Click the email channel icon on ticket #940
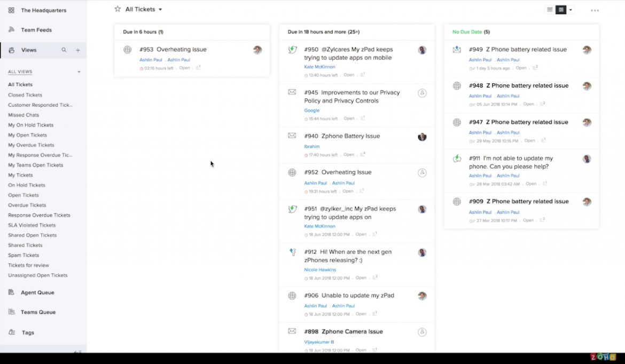This screenshot has width=625, height=364. (292, 136)
